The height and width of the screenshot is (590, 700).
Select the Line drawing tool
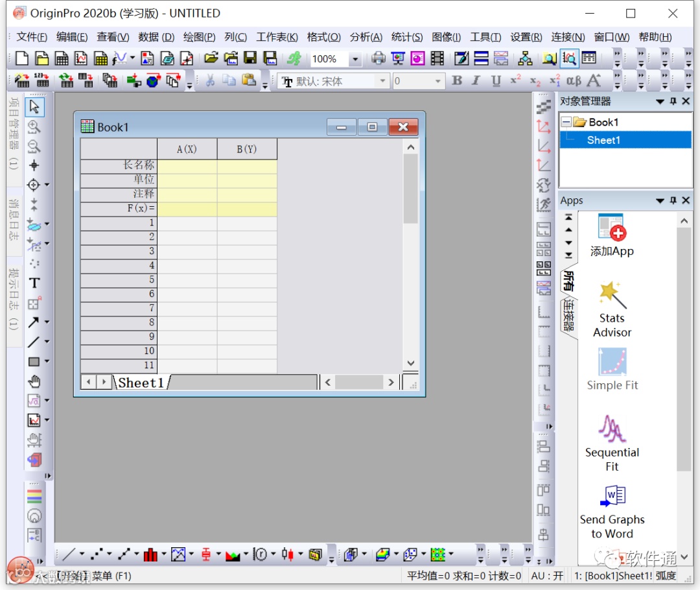(34, 342)
